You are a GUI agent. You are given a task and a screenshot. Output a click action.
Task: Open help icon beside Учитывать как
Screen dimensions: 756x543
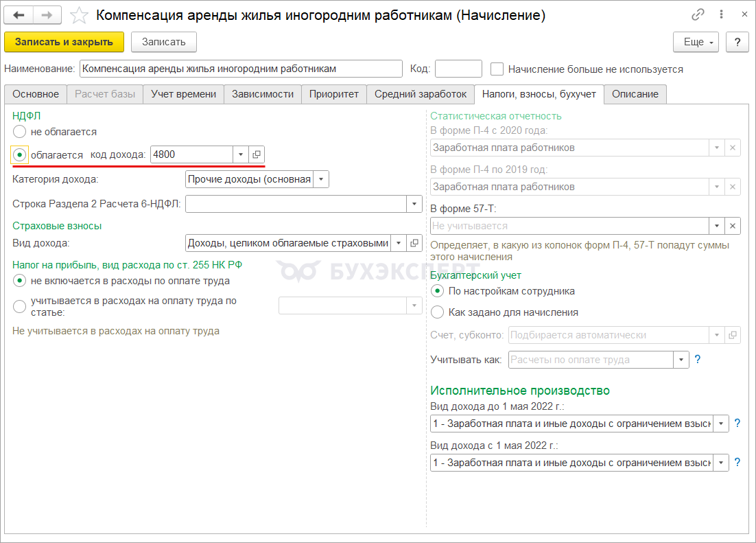point(697,359)
